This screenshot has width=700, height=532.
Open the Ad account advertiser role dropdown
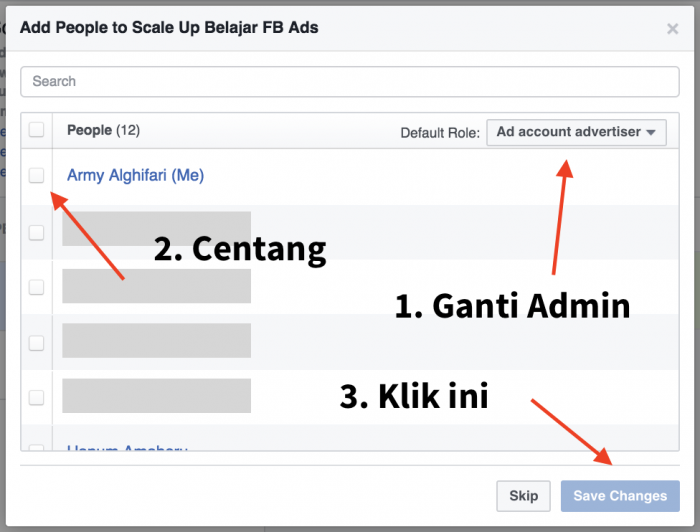point(576,132)
